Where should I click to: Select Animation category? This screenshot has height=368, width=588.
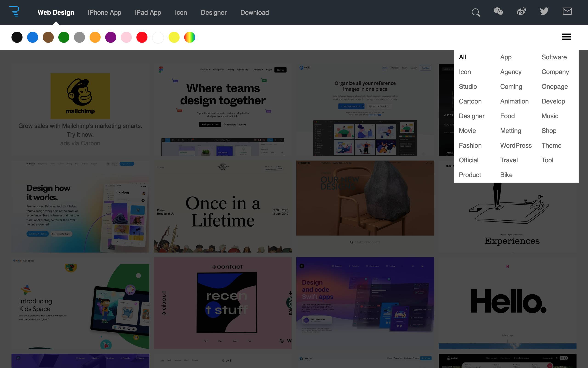pyautogui.click(x=514, y=101)
